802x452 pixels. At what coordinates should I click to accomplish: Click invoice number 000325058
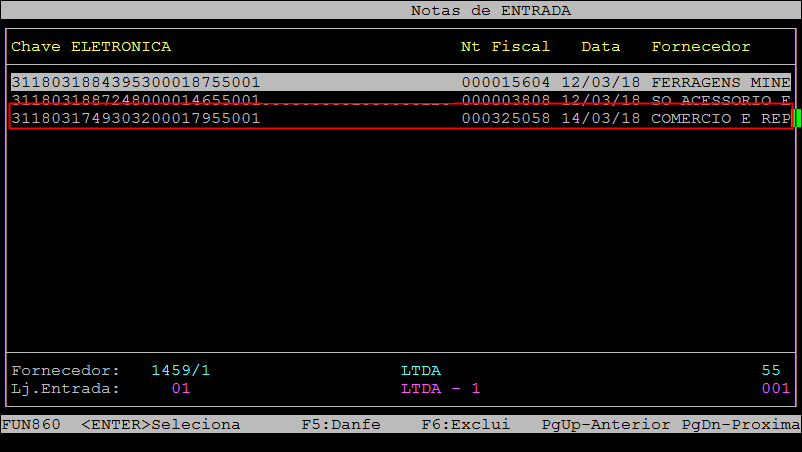[506, 118]
